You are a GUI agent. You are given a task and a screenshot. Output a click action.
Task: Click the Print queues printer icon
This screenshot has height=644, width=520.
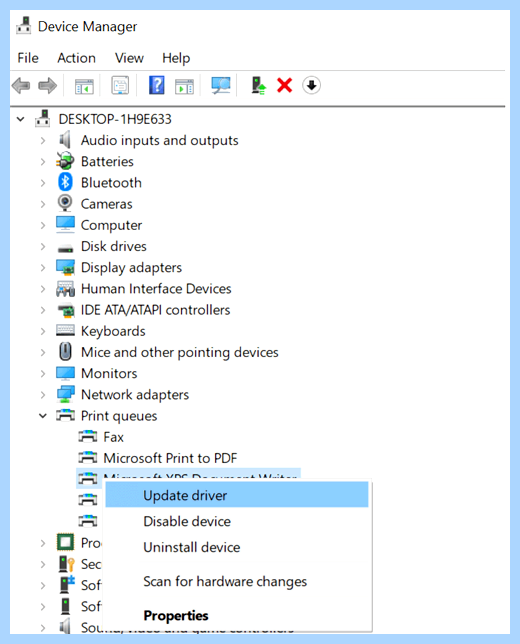pyautogui.click(x=65, y=415)
